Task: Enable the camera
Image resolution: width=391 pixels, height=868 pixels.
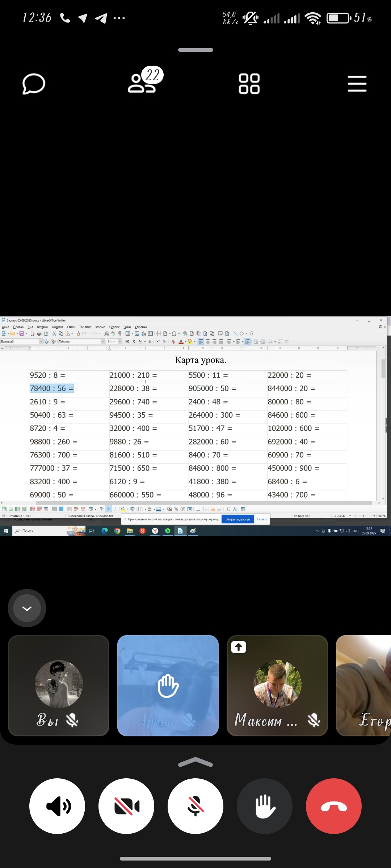Action: click(126, 806)
